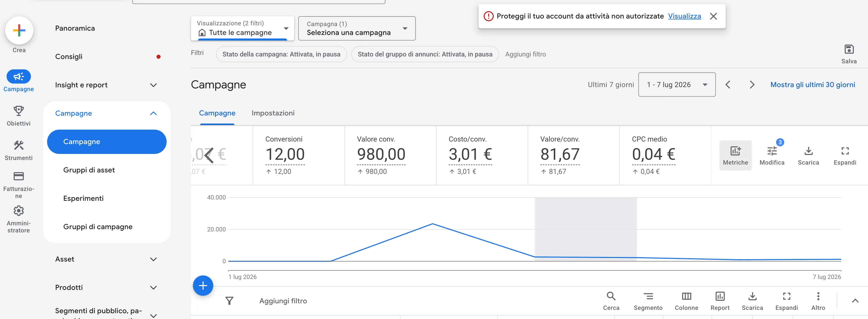Select the Costo/conv. scorecard
This screenshot has height=319, width=868.
coord(482,155)
